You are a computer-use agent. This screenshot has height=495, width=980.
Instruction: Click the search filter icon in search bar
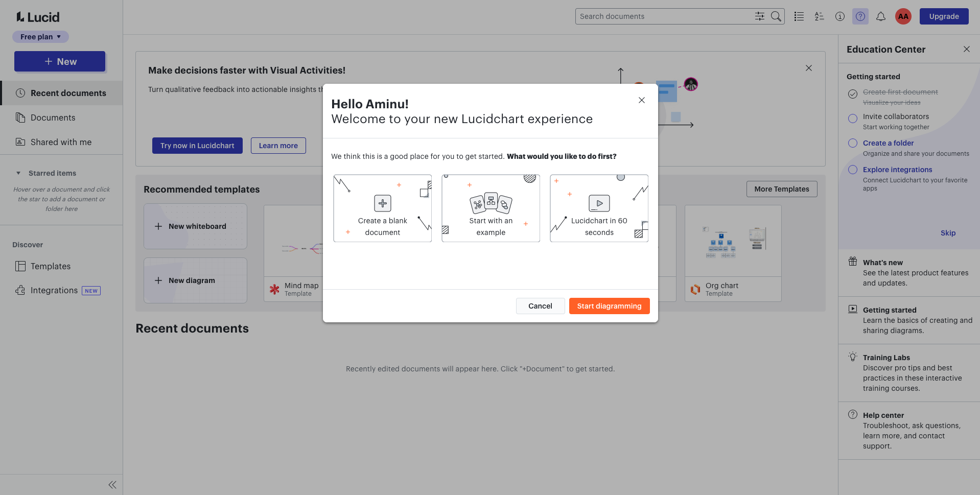(760, 16)
